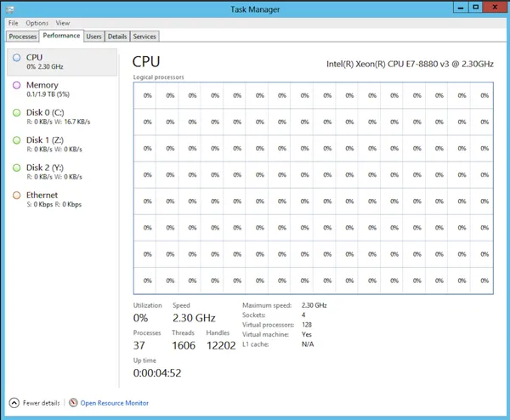Click the Maximum speed 2.30 GHz value
Screen dimensions: 510x420
tap(314, 305)
